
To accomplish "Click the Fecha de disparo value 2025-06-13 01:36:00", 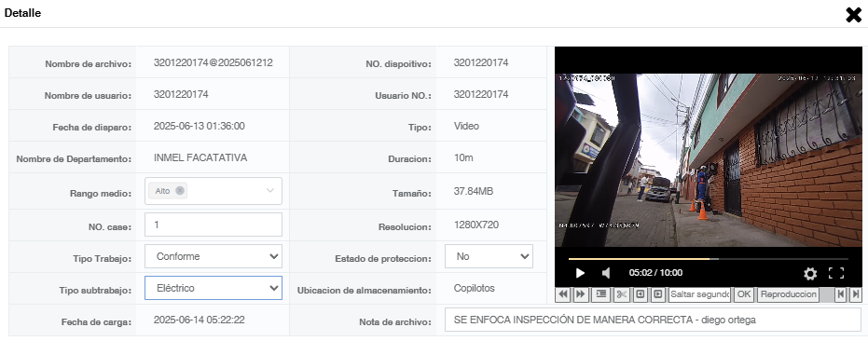I will click(200, 126).
